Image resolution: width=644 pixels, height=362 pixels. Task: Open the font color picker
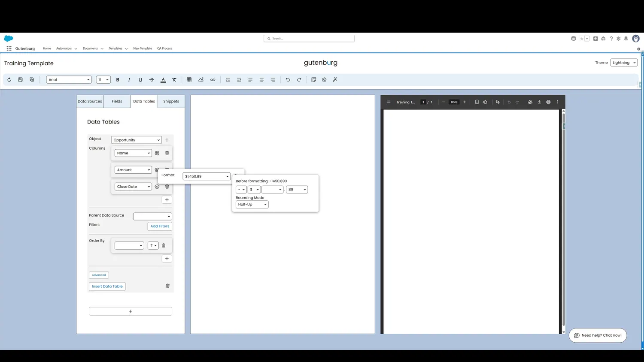(163, 80)
